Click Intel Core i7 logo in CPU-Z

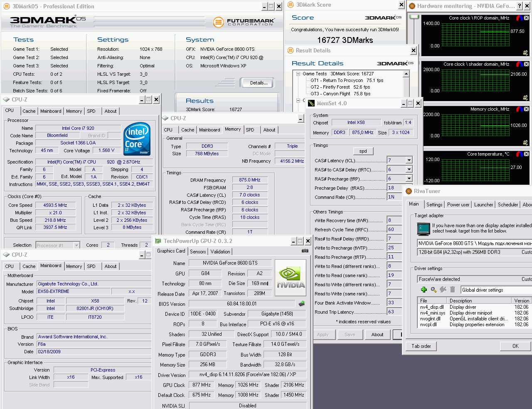click(137, 139)
